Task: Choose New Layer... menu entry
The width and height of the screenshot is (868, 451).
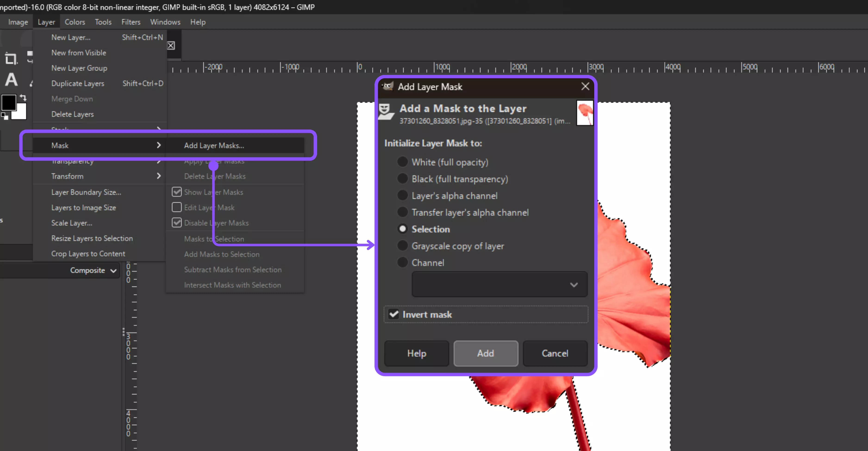Action: 100,37
